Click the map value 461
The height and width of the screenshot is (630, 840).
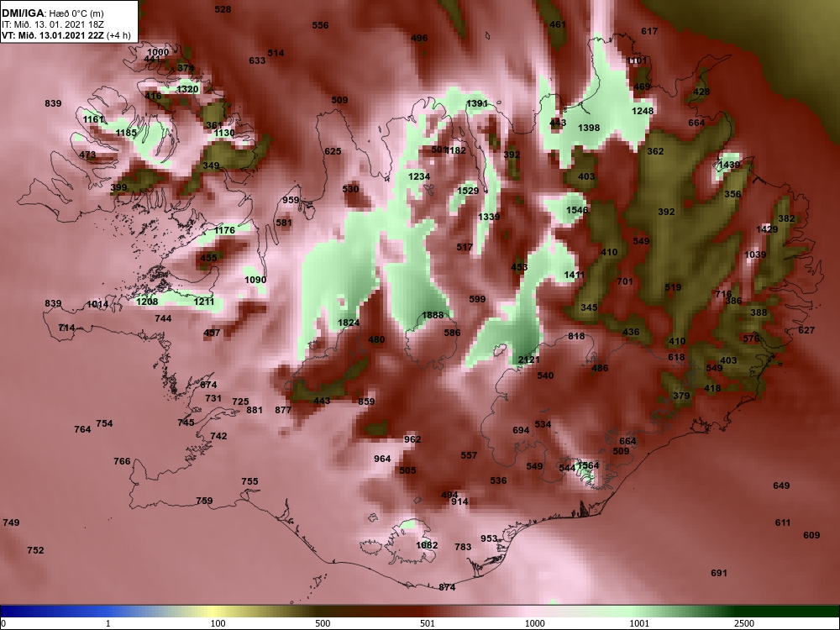[558, 24]
